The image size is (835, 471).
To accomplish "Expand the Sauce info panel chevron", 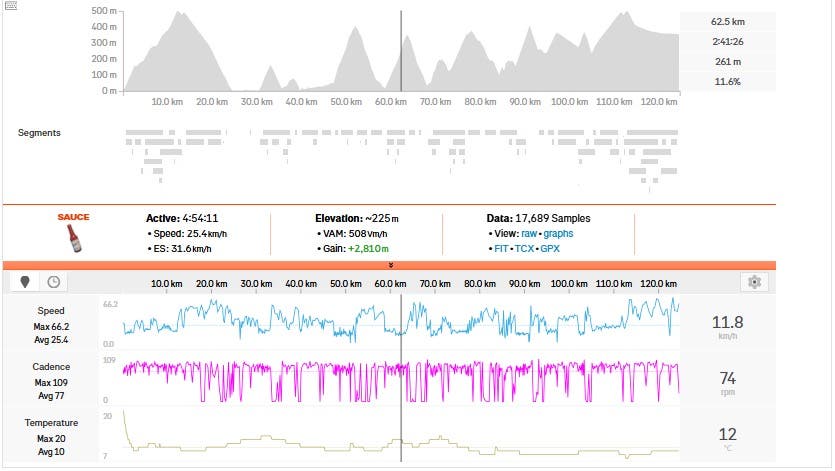I will pos(391,265).
